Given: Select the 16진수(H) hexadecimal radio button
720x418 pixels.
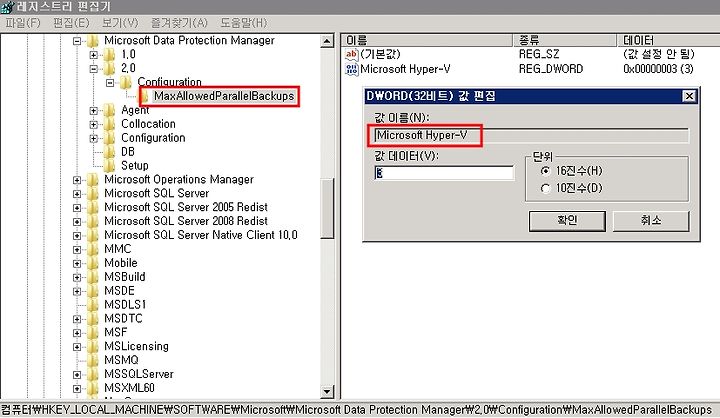Looking at the screenshot, I should pos(545,171).
